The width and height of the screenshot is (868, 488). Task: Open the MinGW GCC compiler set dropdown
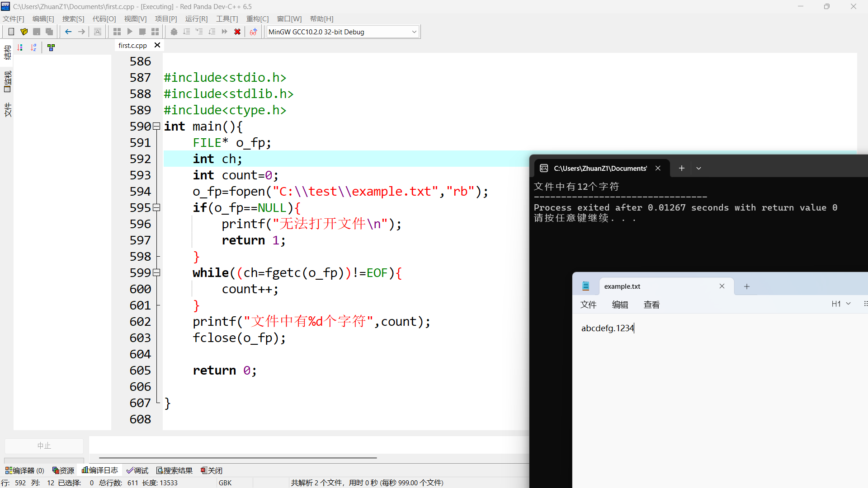coord(414,32)
